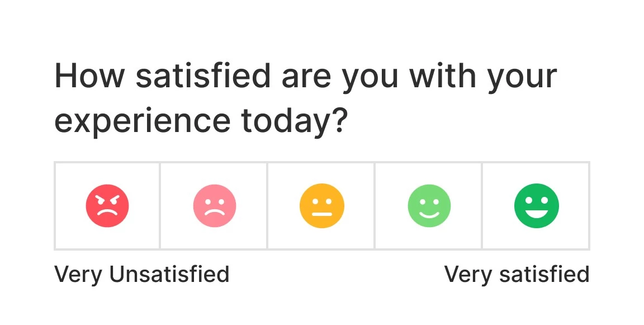
Task: Select the question heading text
Action: [x=306, y=97]
